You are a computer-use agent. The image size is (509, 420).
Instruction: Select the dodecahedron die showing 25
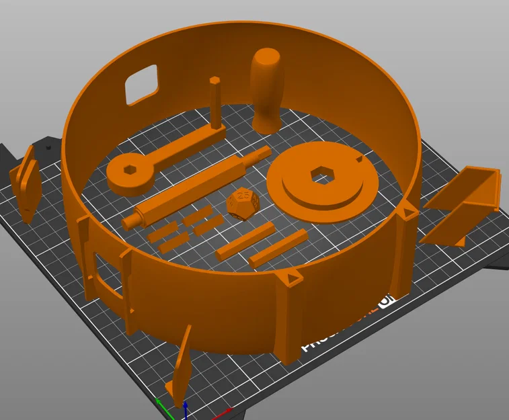243,205
